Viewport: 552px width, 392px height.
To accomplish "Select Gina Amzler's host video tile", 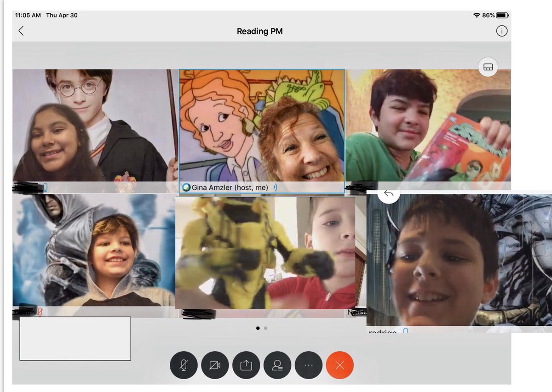I will coord(261,131).
